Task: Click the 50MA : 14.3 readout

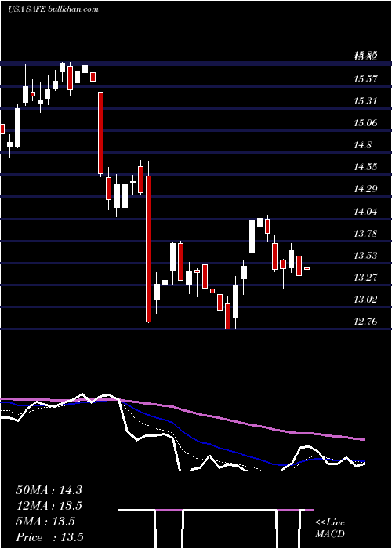Action: pyautogui.click(x=49, y=490)
